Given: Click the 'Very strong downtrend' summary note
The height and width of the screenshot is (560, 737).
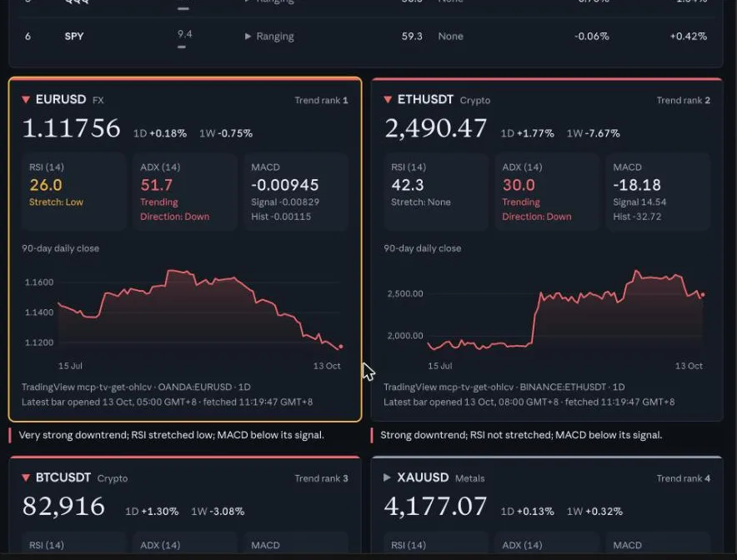Looking at the screenshot, I should [171, 435].
